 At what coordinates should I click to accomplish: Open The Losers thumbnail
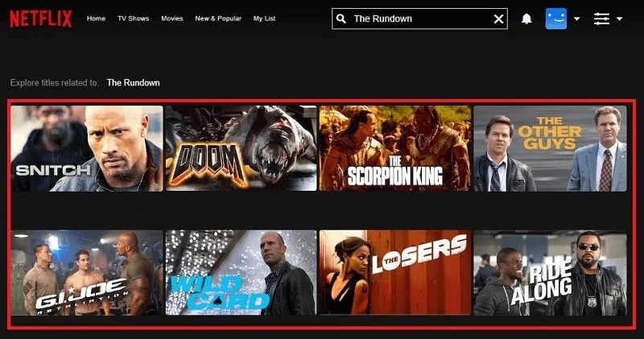tap(395, 273)
